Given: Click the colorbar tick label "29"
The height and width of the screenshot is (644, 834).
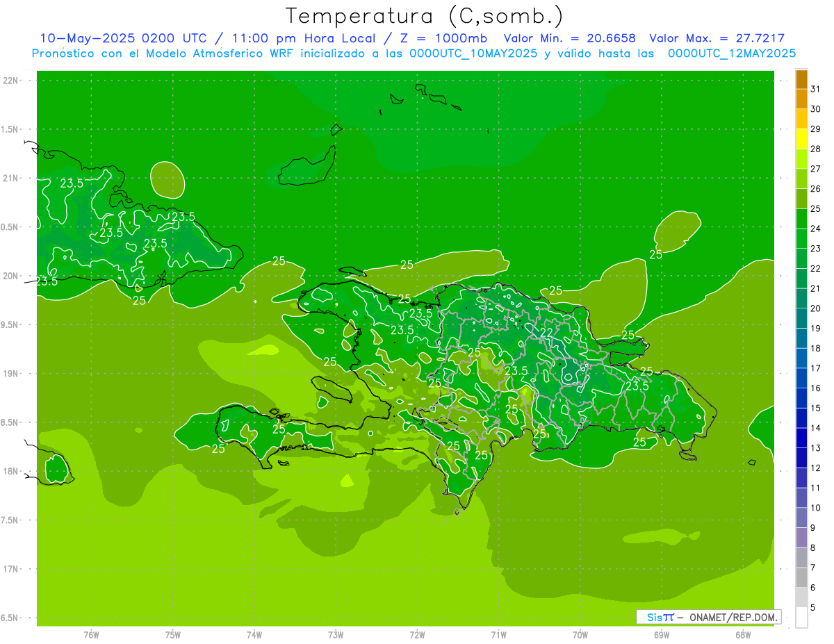Looking at the screenshot, I should pyautogui.click(x=816, y=129).
